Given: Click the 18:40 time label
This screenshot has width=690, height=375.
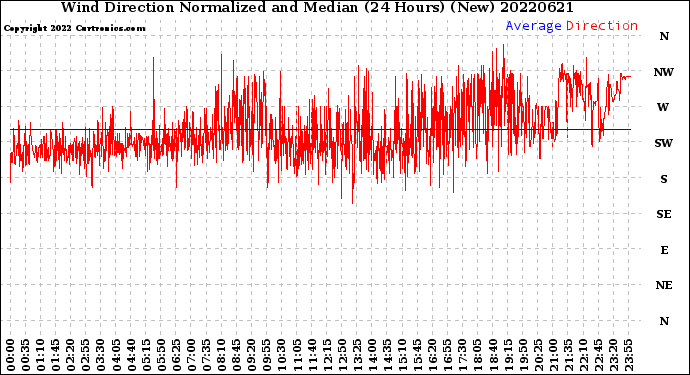Looking at the screenshot, I should 492,356.
